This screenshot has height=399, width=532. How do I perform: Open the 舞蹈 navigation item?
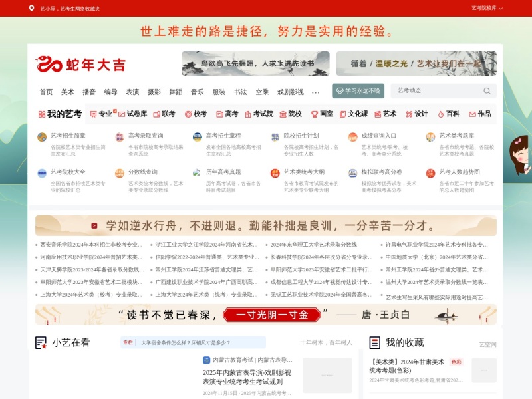coord(176,92)
